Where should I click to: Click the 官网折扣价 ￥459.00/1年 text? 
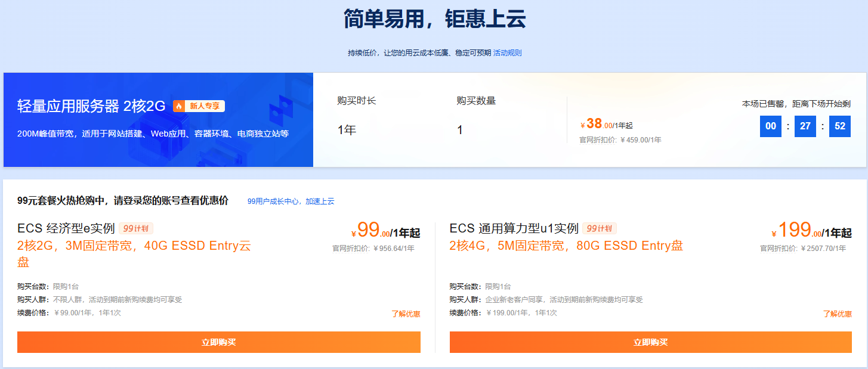[x=620, y=140]
